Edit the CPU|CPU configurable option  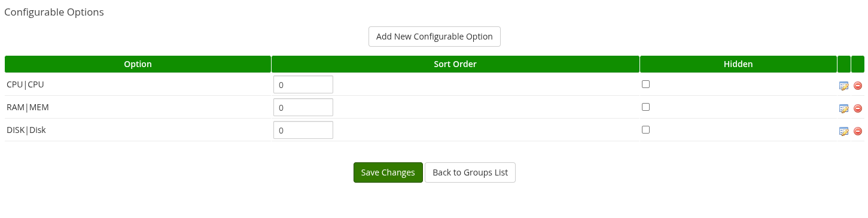pyautogui.click(x=844, y=86)
